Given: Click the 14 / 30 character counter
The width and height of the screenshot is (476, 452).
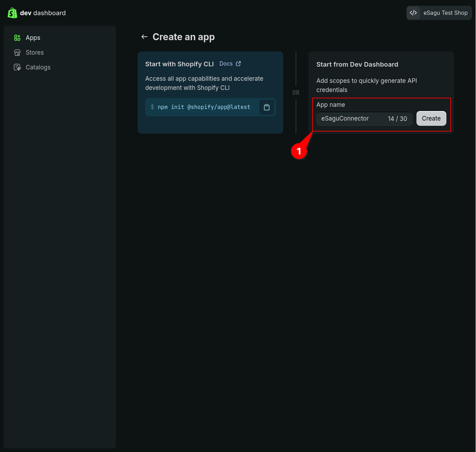Looking at the screenshot, I should pos(397,119).
